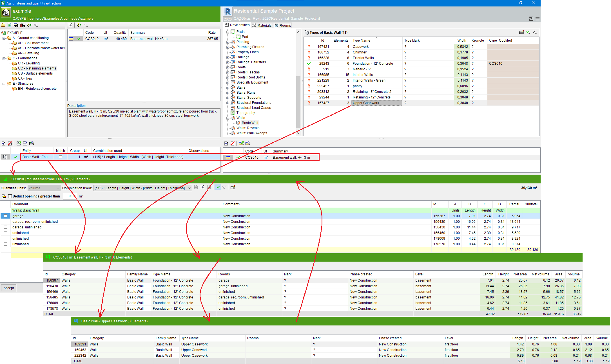Click the Quantity column header
Viewport: 611px width, 364px height.
pyautogui.click(x=120, y=33)
